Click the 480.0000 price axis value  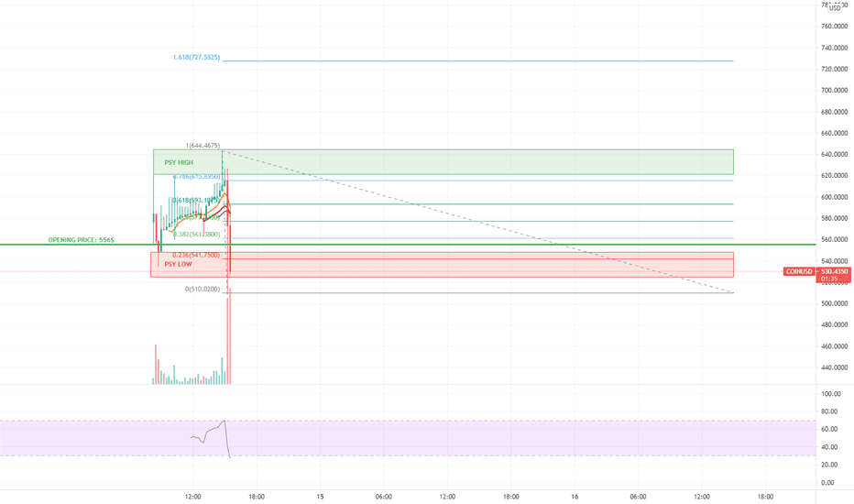(835, 324)
